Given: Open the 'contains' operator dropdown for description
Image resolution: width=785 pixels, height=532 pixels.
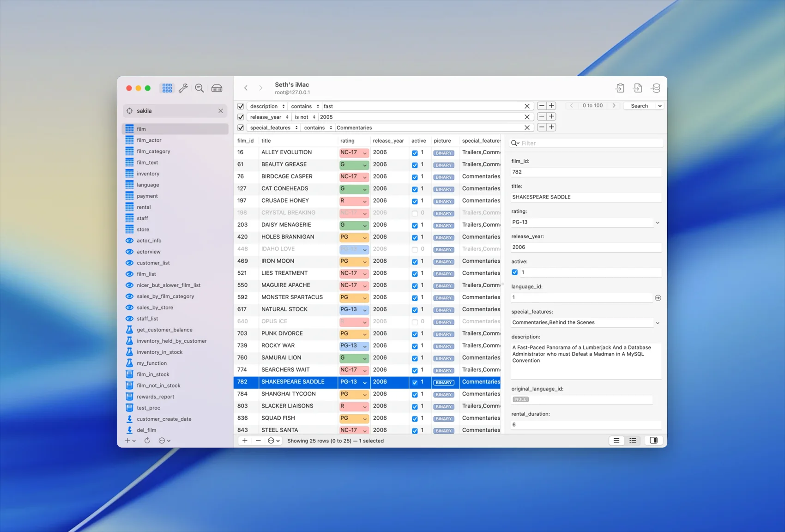Looking at the screenshot, I should pyautogui.click(x=305, y=106).
